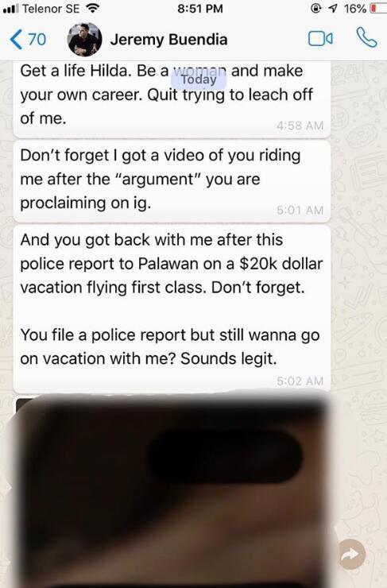
Task: Tap the Today date chip
Action: [199, 79]
